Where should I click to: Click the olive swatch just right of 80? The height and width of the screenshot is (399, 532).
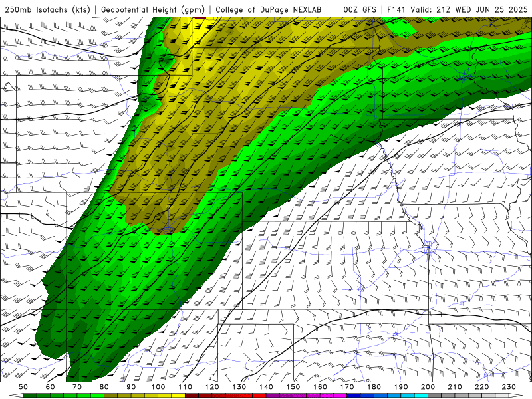(110, 396)
